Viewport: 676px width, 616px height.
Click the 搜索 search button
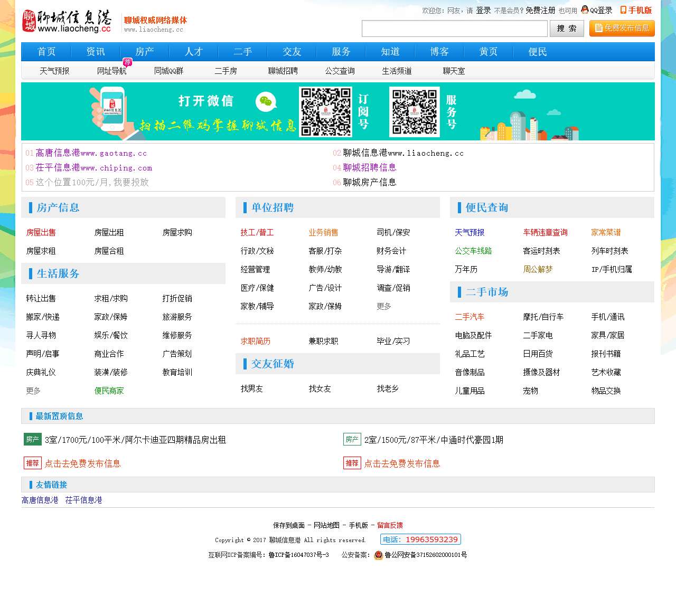click(x=567, y=29)
